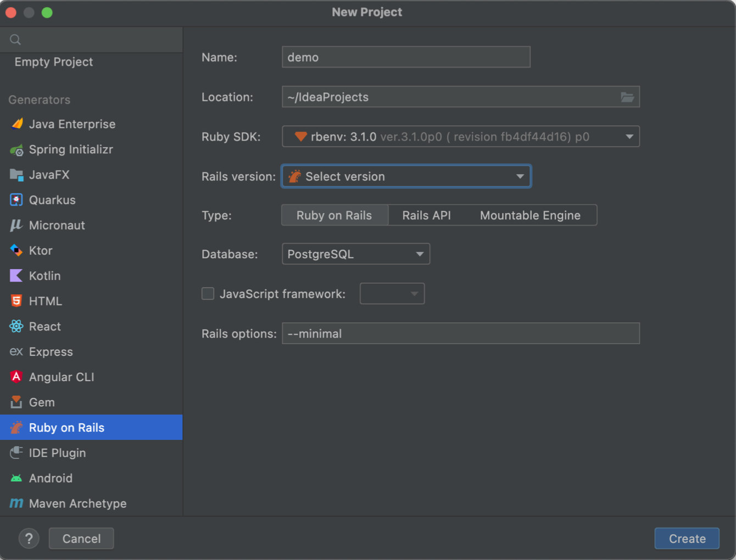Click the Java Enterprise generator icon
736x560 pixels.
17,124
